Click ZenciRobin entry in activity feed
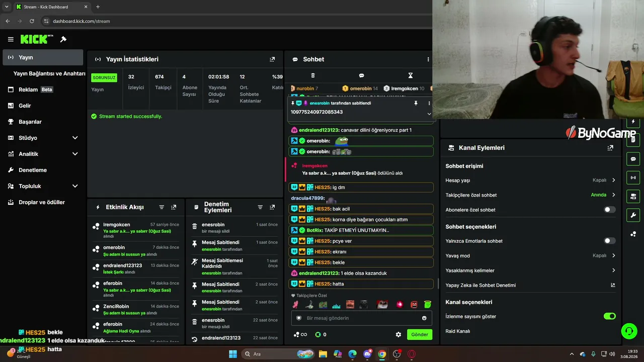Image resolution: width=644 pixels, height=362 pixels. point(135,309)
